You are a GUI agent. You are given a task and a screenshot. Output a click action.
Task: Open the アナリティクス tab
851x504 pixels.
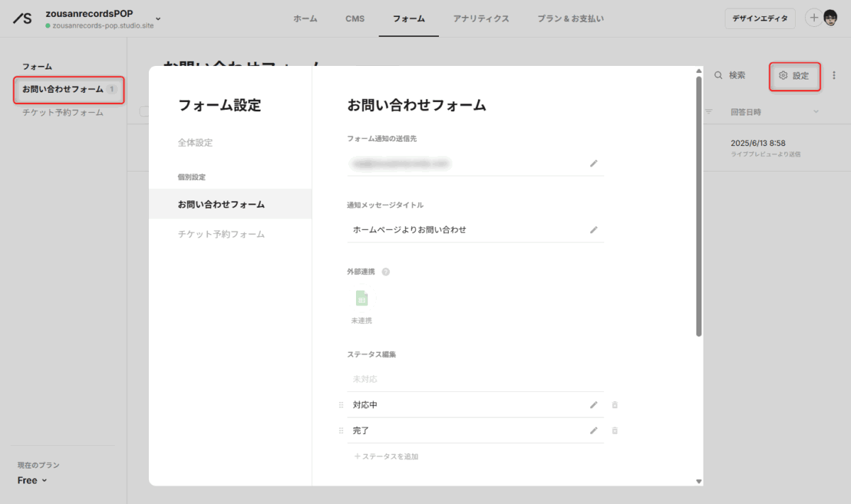pyautogui.click(x=481, y=18)
